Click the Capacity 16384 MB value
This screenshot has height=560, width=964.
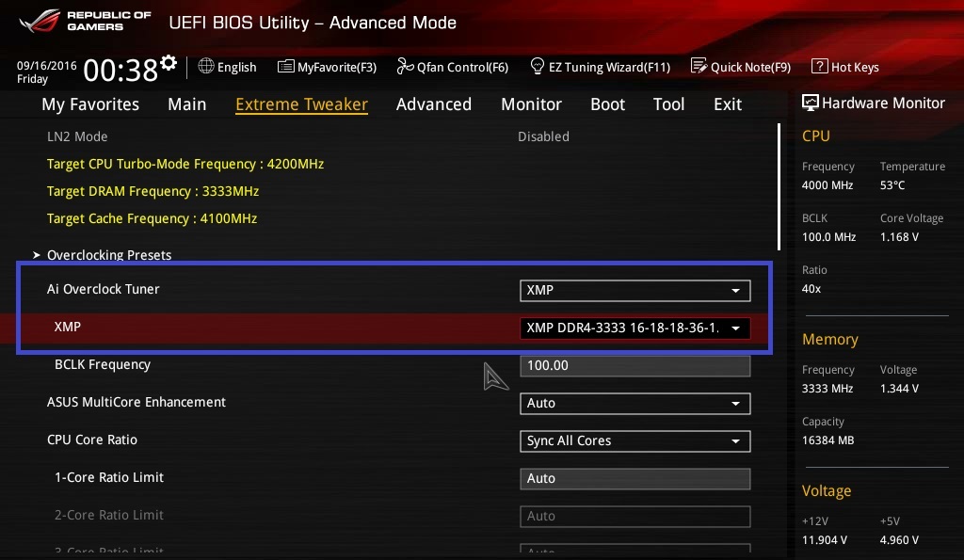point(828,440)
